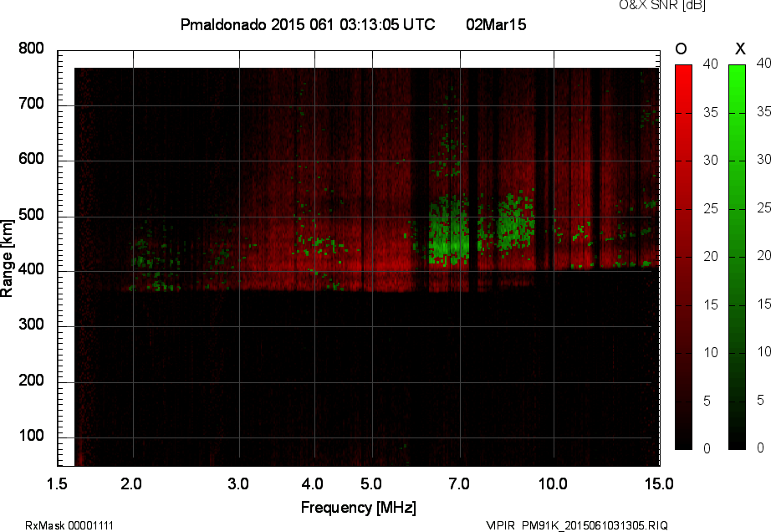Click the red O-mode color bar
This screenshot has height=532, width=771.
(683, 257)
